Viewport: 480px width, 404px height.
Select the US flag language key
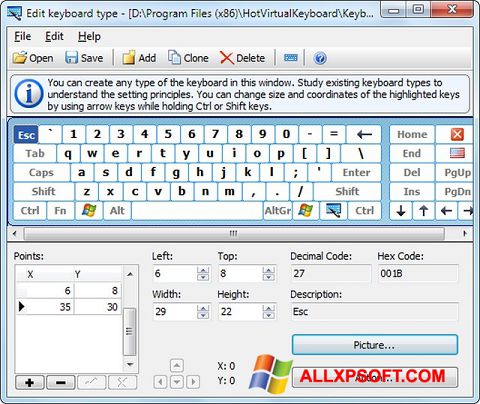pos(457,153)
